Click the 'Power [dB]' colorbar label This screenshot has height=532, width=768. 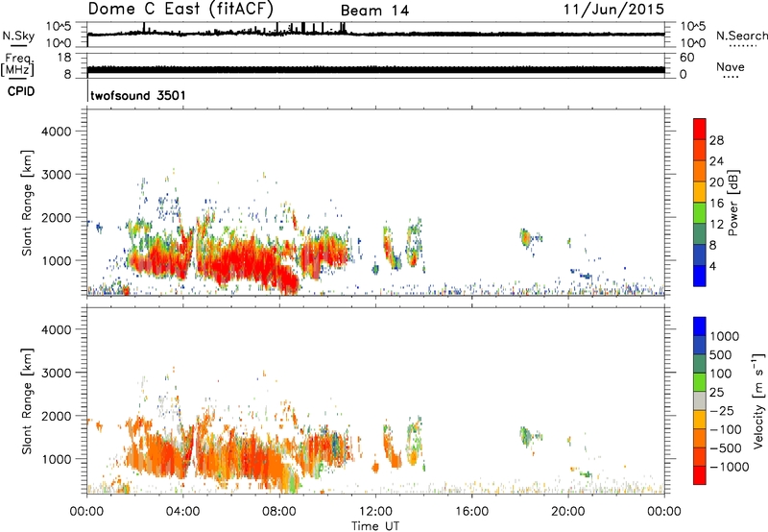click(732, 203)
